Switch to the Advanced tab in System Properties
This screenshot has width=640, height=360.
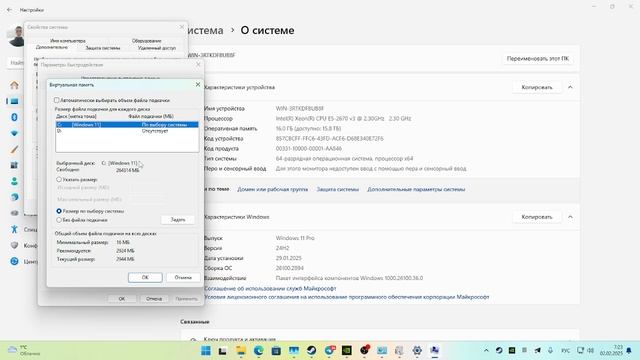point(52,47)
